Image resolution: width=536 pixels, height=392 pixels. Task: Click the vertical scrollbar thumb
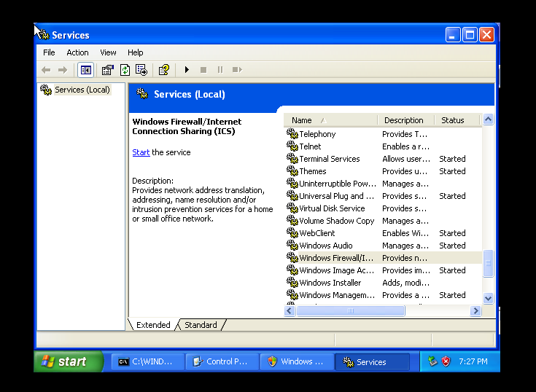coord(488,263)
